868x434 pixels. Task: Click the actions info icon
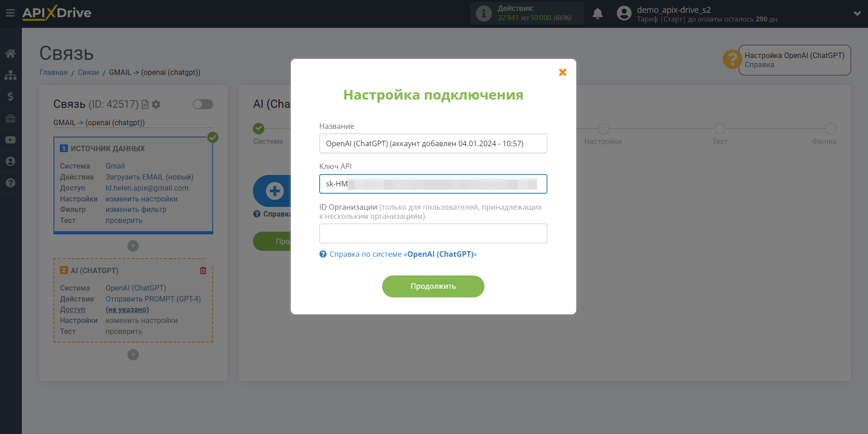click(x=484, y=13)
